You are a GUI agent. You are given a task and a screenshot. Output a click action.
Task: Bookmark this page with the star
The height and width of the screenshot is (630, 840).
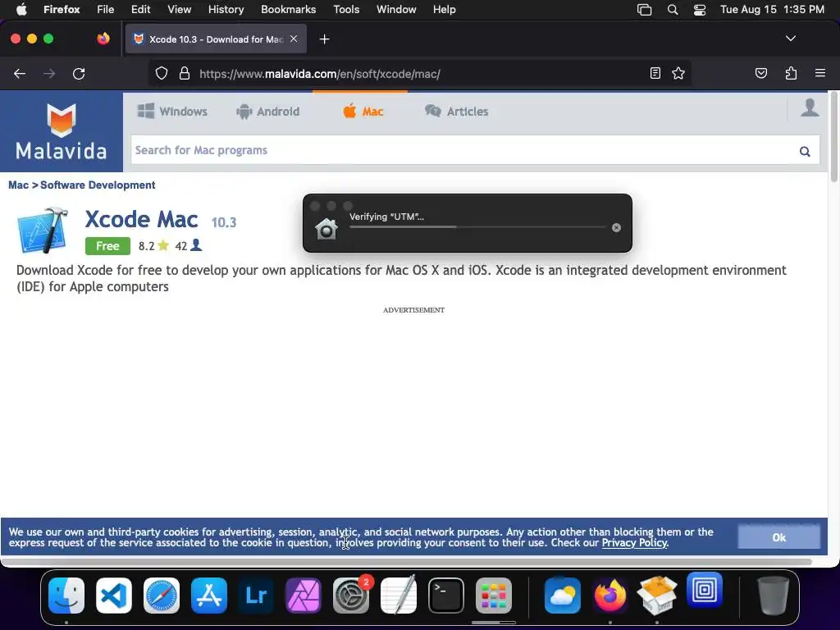[678, 73]
